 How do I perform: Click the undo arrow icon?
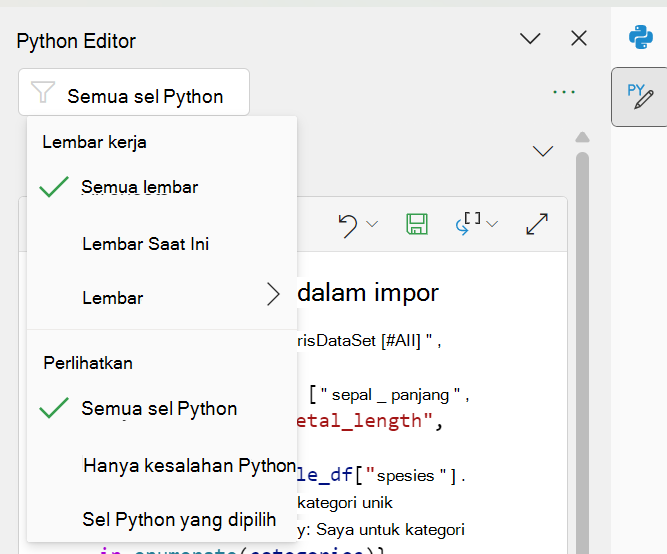pos(348,225)
